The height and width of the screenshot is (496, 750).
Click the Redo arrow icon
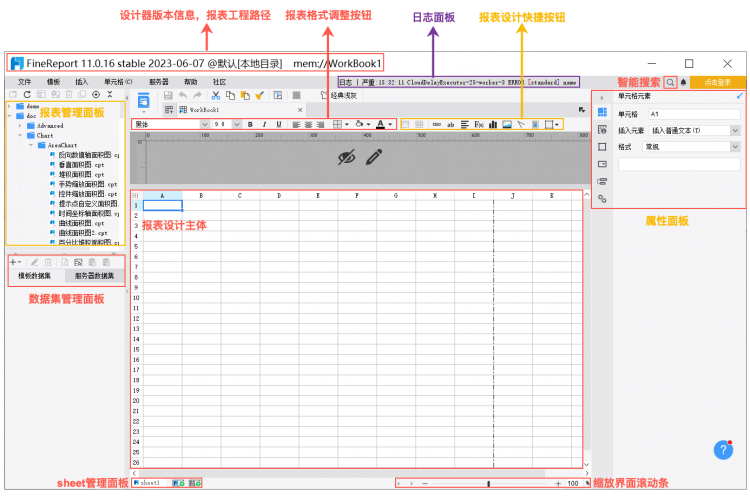197,96
